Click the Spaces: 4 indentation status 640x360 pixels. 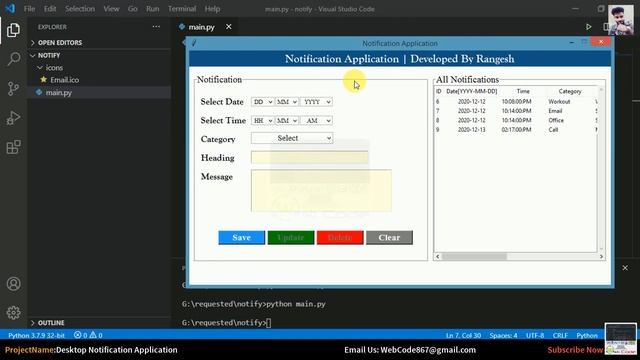[503, 336]
